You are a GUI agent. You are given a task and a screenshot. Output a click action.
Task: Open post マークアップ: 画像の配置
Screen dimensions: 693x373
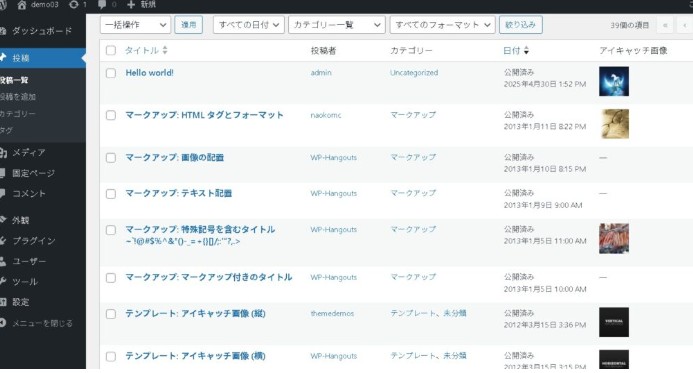(x=175, y=157)
